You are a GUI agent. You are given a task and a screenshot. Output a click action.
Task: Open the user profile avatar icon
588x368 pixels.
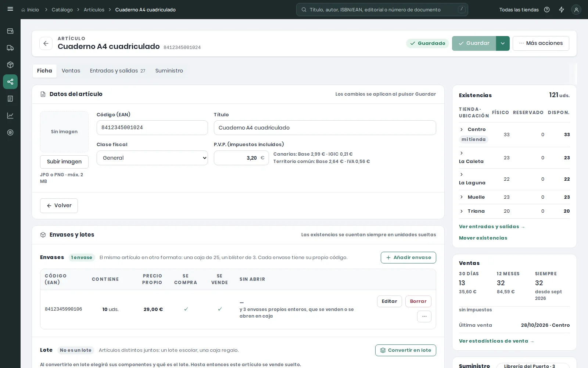tap(576, 10)
